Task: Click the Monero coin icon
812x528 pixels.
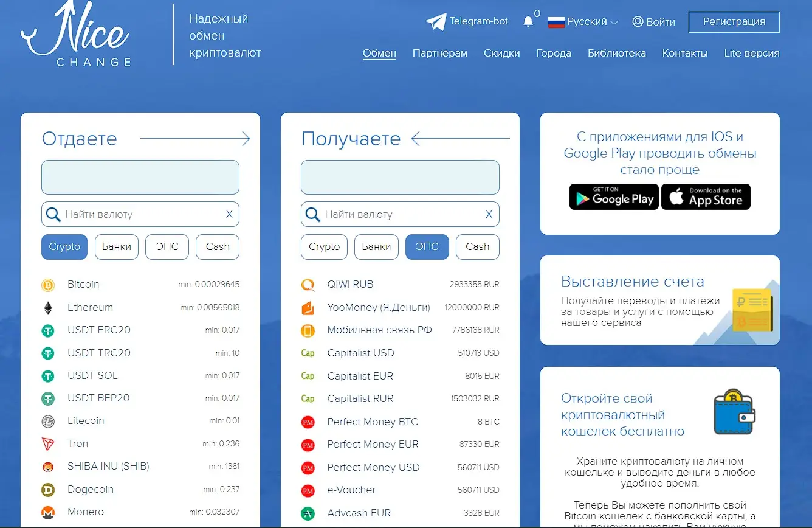Action: tap(48, 512)
